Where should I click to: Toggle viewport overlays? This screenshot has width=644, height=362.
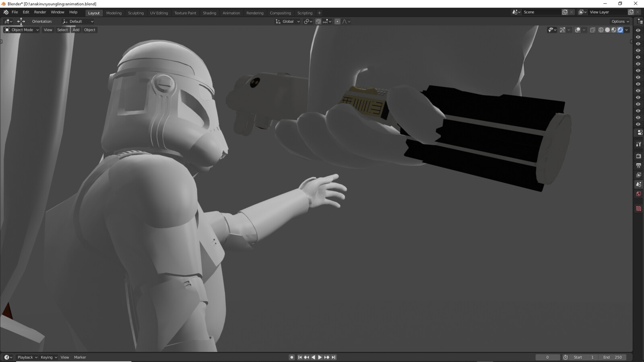(578, 30)
